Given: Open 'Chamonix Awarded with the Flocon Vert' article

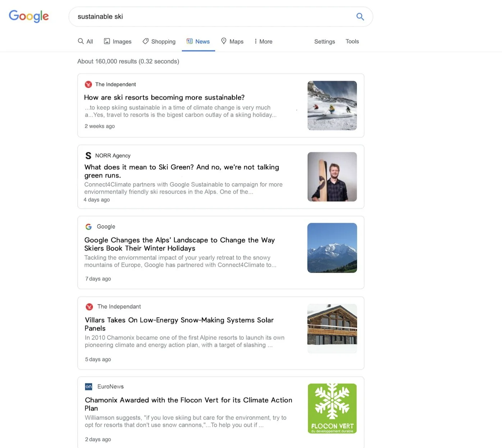Looking at the screenshot, I should click(x=188, y=404).
